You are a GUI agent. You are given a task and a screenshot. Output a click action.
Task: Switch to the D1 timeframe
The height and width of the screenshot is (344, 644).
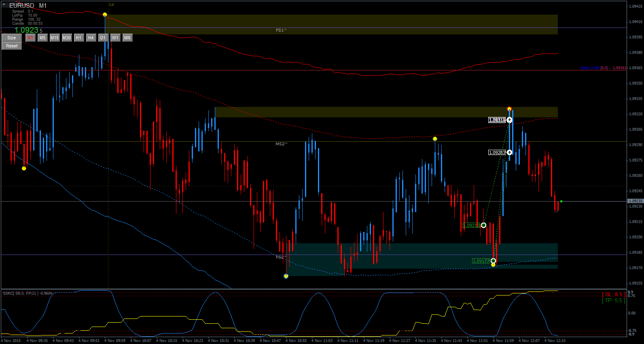click(x=103, y=38)
